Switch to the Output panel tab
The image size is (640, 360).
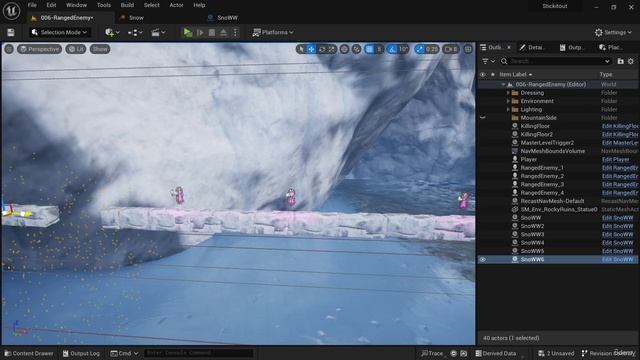[x=572, y=47]
